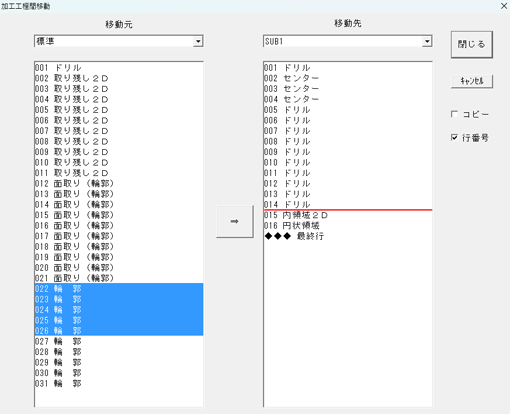
Task: Click the 閉じる button
Action: [472, 45]
